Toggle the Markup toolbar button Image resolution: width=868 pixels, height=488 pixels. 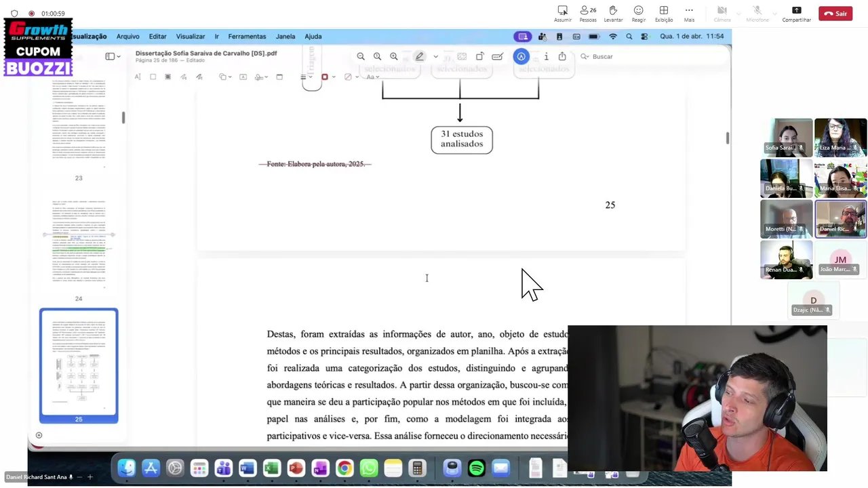pos(521,56)
